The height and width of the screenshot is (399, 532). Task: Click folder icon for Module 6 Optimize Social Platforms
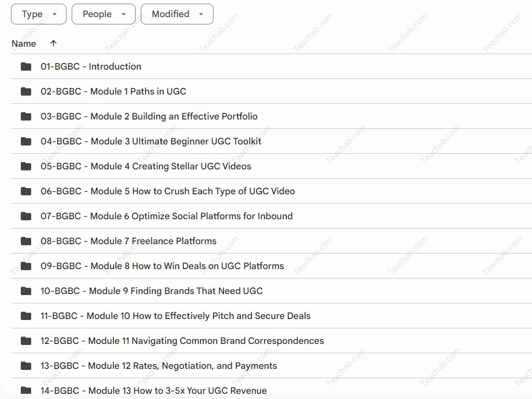coord(26,216)
